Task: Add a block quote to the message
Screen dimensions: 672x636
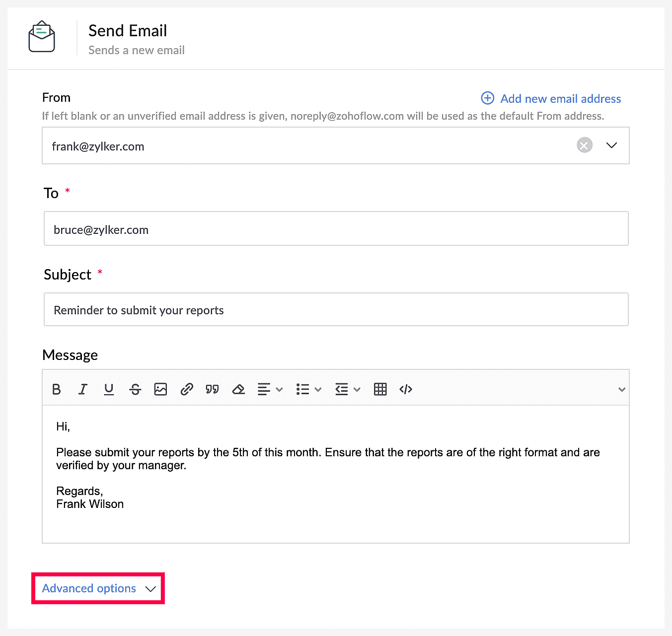Action: (213, 389)
